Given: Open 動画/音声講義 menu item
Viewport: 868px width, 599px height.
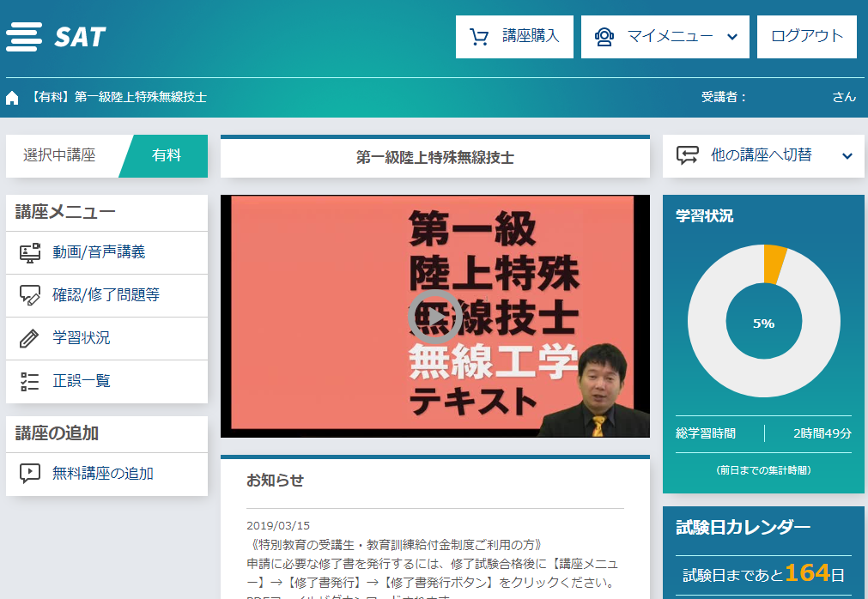Looking at the screenshot, I should (x=106, y=253).
